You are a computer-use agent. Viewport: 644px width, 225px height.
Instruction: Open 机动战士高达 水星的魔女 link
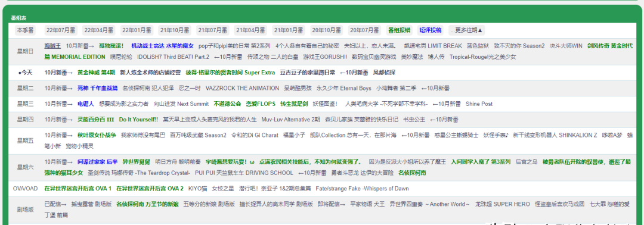coord(162,46)
